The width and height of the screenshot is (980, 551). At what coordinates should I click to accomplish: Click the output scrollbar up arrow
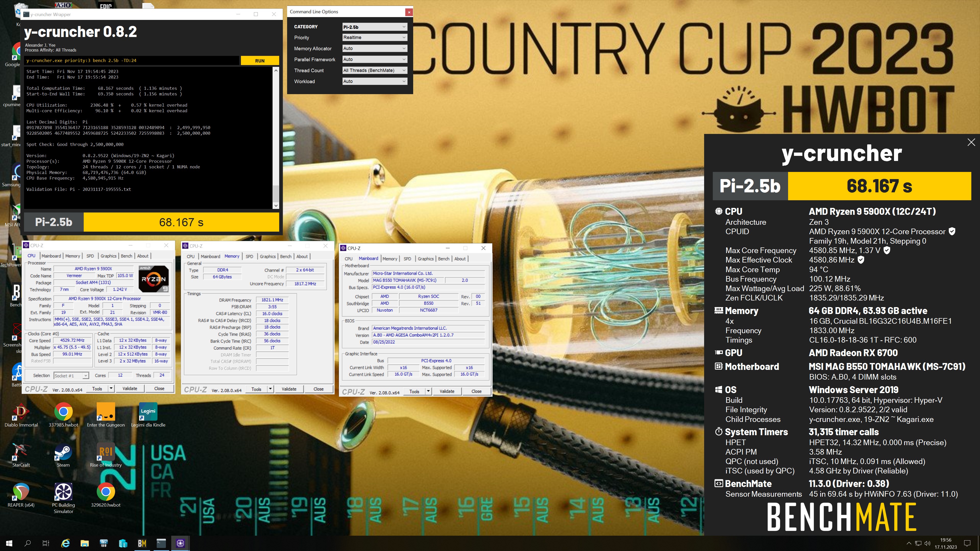pyautogui.click(x=276, y=71)
